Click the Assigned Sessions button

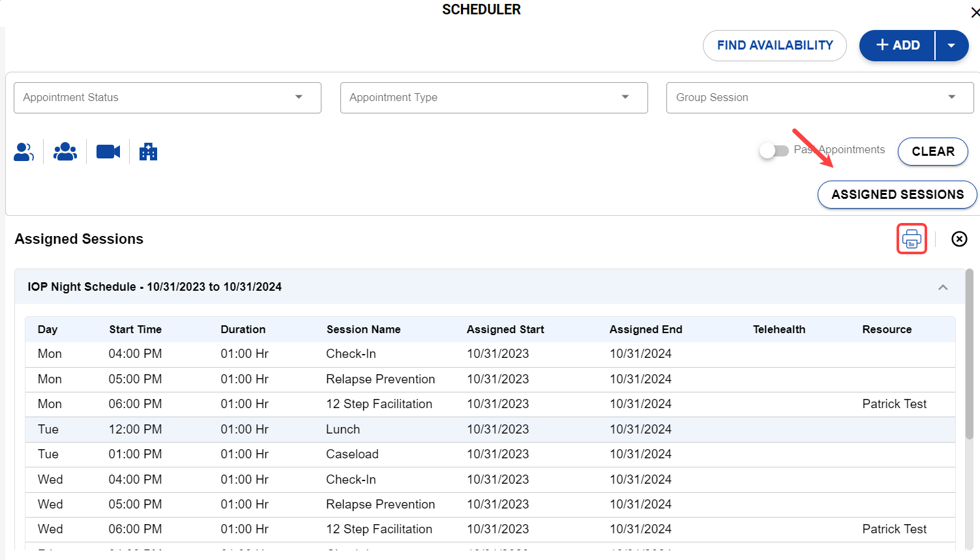click(897, 195)
